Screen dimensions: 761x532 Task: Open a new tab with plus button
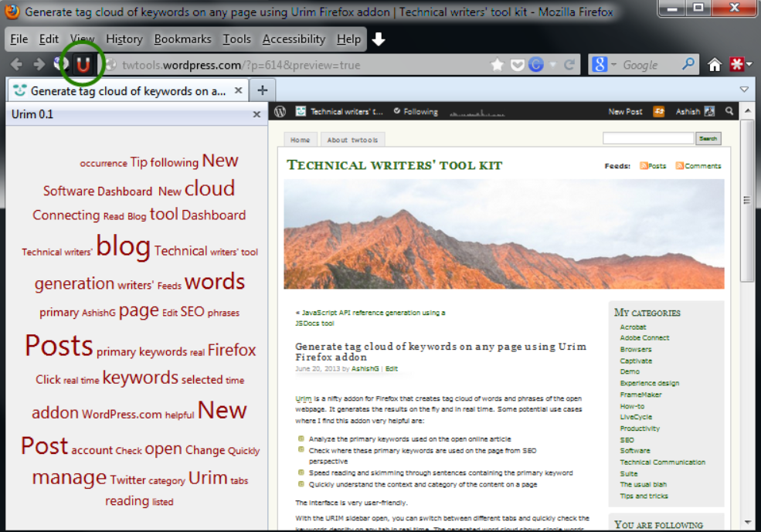point(262,90)
